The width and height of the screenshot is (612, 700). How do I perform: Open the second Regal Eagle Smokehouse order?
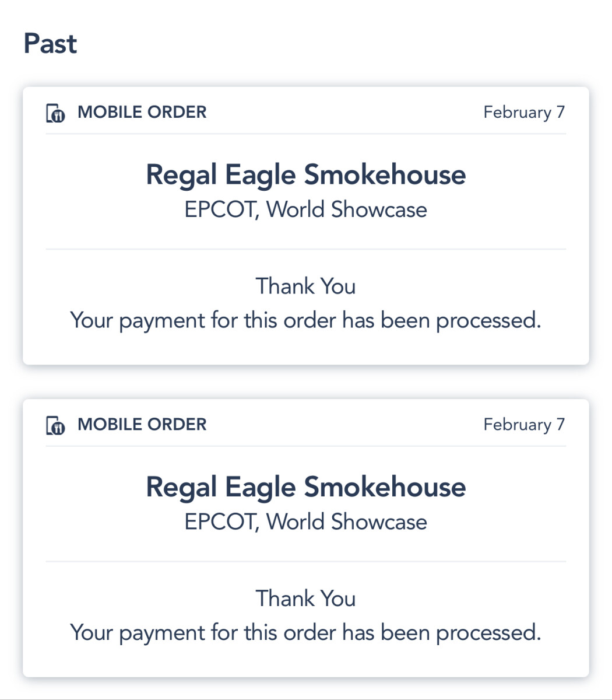[305, 487]
